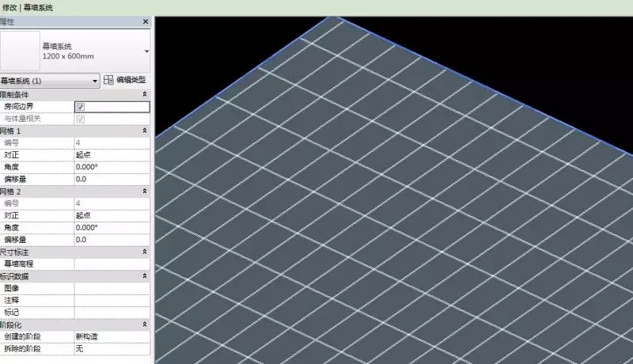
Task: Click the 偏移量 field under 网格 2
Action: pos(112,240)
